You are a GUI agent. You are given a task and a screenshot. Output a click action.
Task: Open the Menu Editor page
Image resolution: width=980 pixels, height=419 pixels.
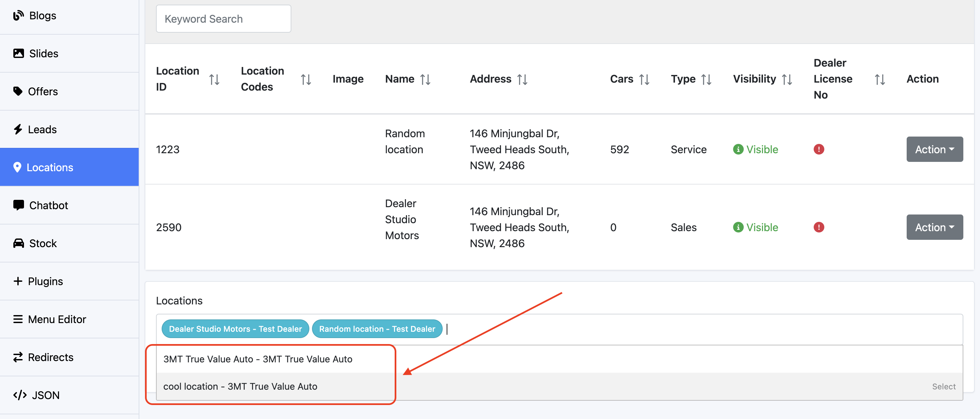tap(57, 319)
